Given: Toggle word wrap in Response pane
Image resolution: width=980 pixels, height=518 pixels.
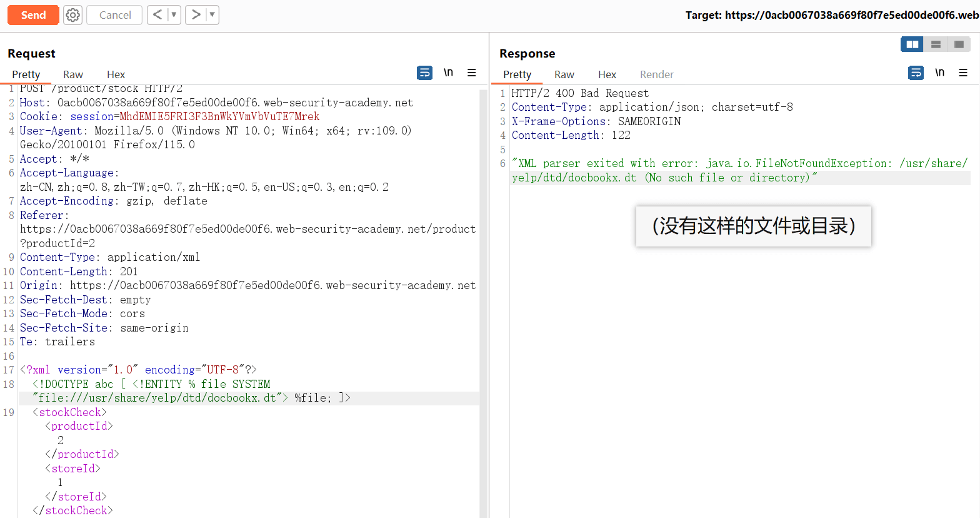Looking at the screenshot, I should [916, 73].
